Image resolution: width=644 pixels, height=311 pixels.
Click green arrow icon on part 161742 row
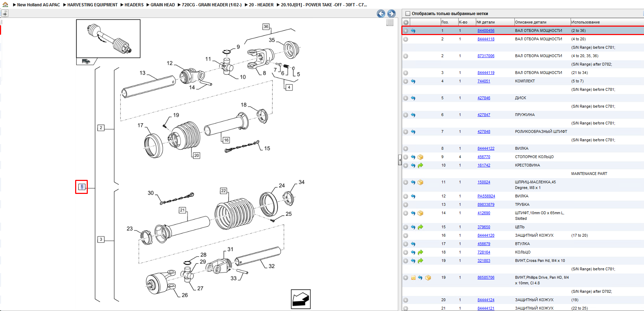pyautogui.click(x=420, y=165)
